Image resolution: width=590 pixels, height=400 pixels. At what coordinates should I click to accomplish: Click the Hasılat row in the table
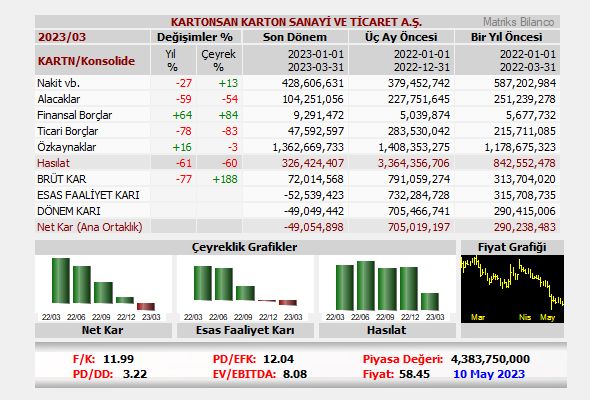[297, 163]
